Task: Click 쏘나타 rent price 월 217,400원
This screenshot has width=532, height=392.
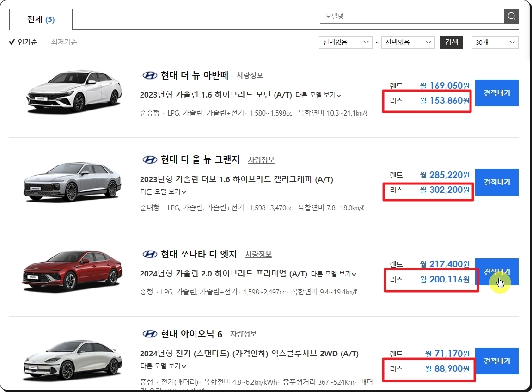Action: [x=445, y=264]
